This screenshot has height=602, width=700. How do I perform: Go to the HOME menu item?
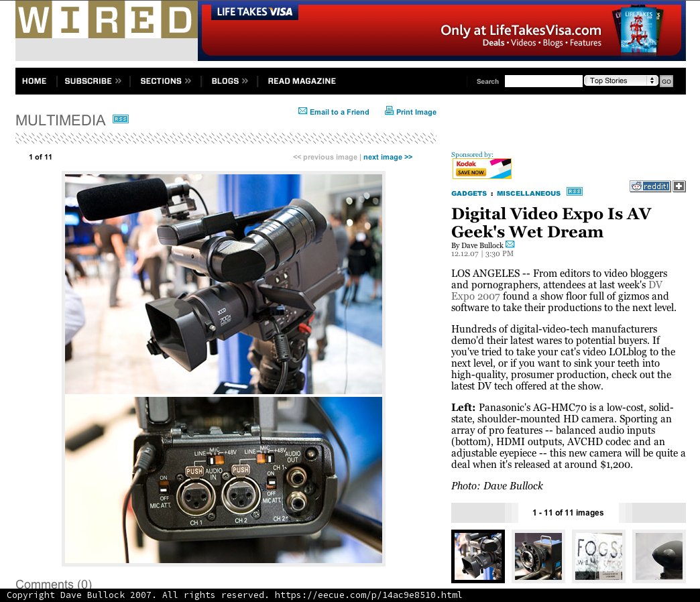pyautogui.click(x=34, y=80)
